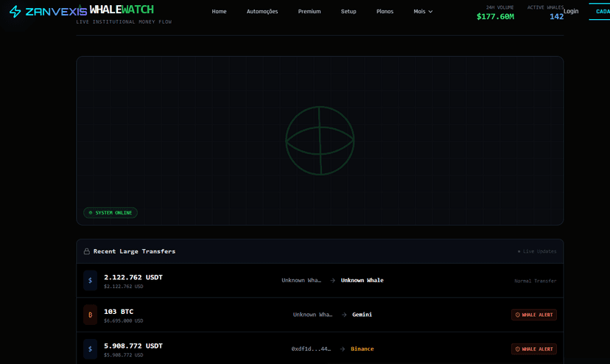Navigate to the Setup page

[348, 12]
